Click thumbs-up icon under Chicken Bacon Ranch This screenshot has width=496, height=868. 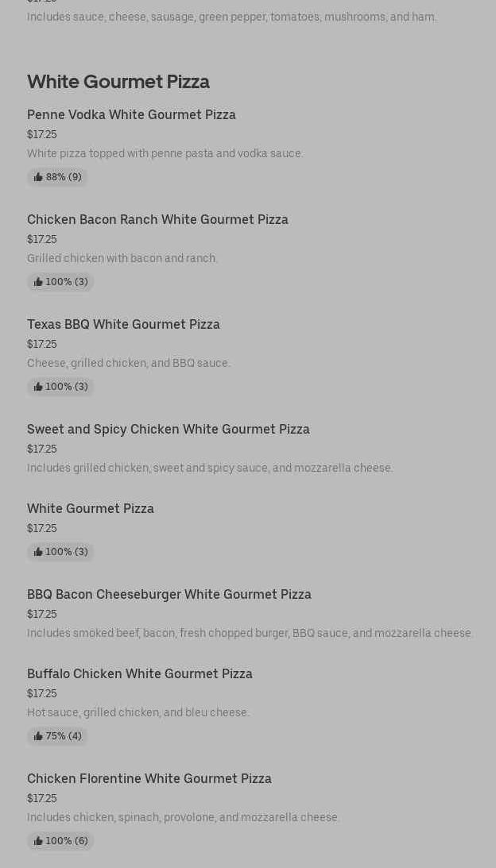38,282
